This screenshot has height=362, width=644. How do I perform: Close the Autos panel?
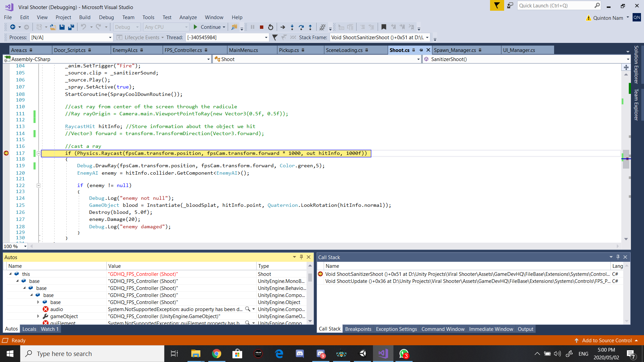click(x=309, y=257)
